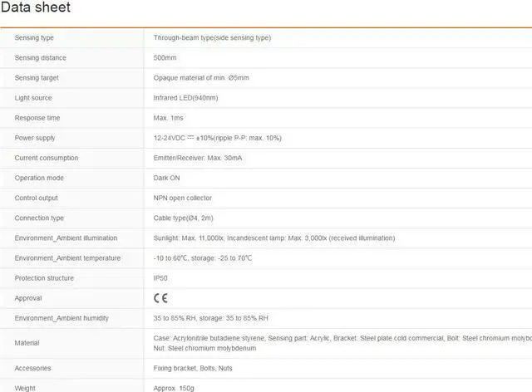Image resolution: width=532 pixels, height=392 pixels.
Task: Click the Sensing target label
Action: 37,78
